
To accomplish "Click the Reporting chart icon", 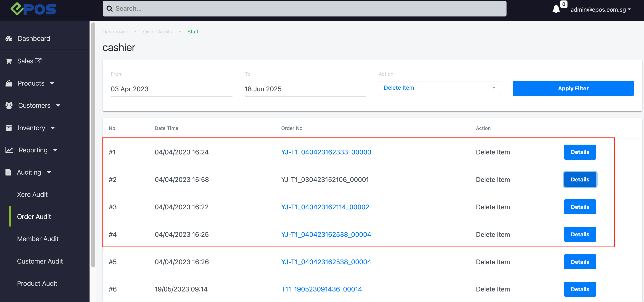I will pyautogui.click(x=9, y=150).
